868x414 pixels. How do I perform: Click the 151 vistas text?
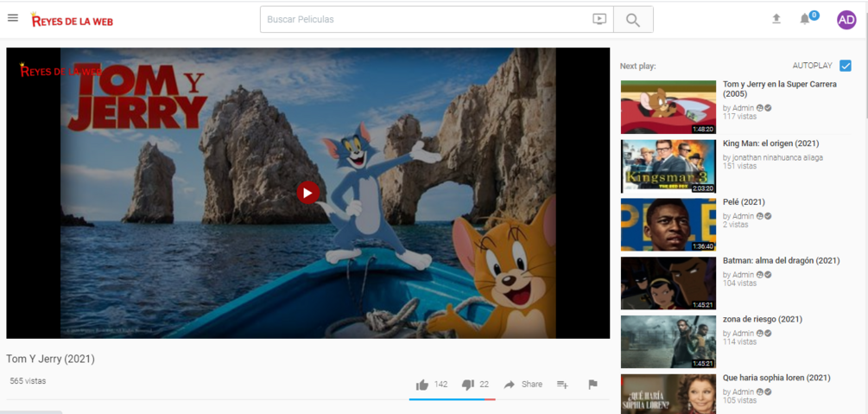click(739, 166)
